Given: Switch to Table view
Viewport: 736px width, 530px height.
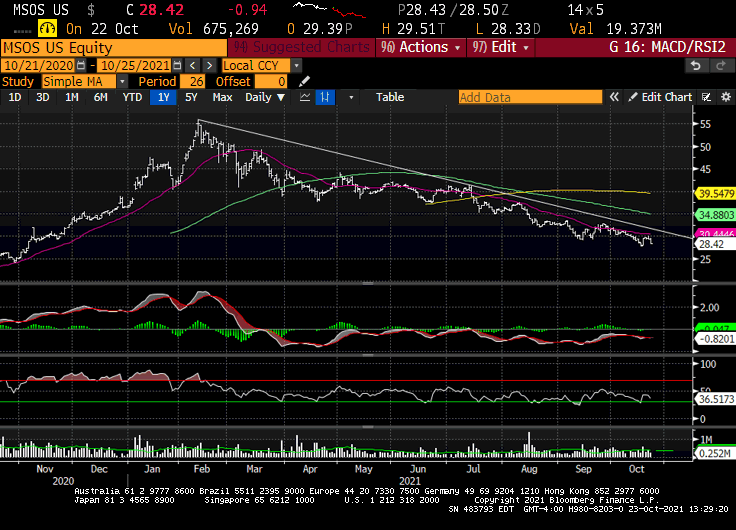Looking at the screenshot, I should click(390, 97).
